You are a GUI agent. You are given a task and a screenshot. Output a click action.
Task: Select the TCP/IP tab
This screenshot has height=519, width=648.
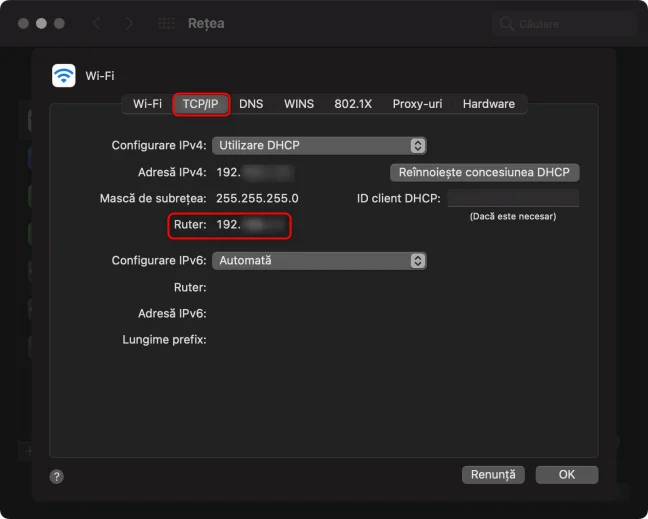coord(201,104)
